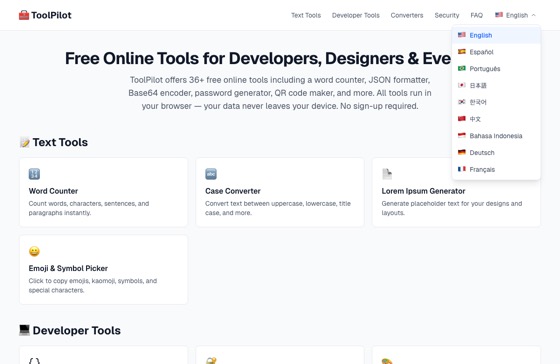Go to Converters in navigation
Screen dimensions: 560x364
click(407, 15)
